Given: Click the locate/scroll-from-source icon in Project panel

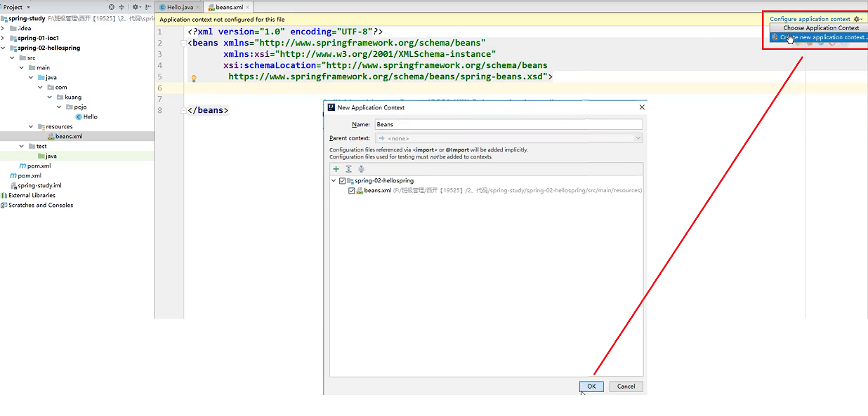Looking at the screenshot, I should click(112, 7).
